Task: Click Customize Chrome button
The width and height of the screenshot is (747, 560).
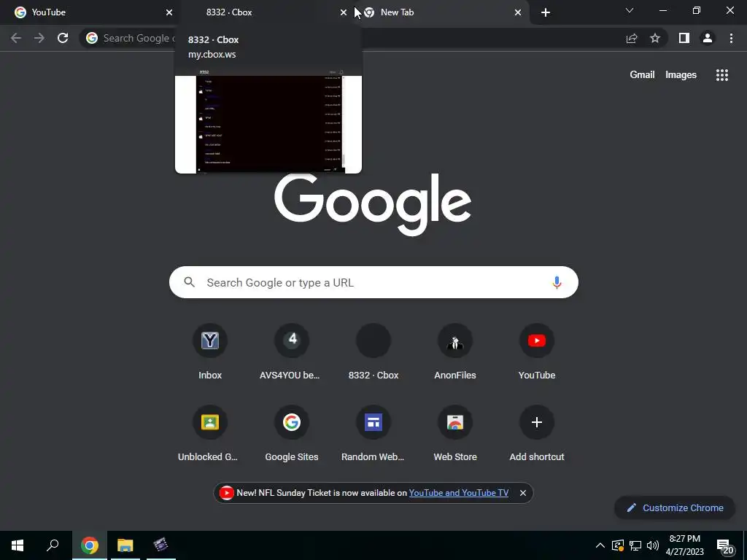Action: point(675,507)
